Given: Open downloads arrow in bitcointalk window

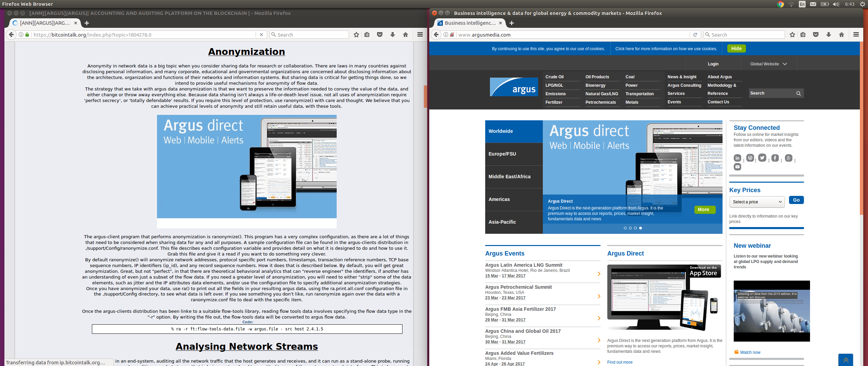Looking at the screenshot, I should [x=393, y=35].
